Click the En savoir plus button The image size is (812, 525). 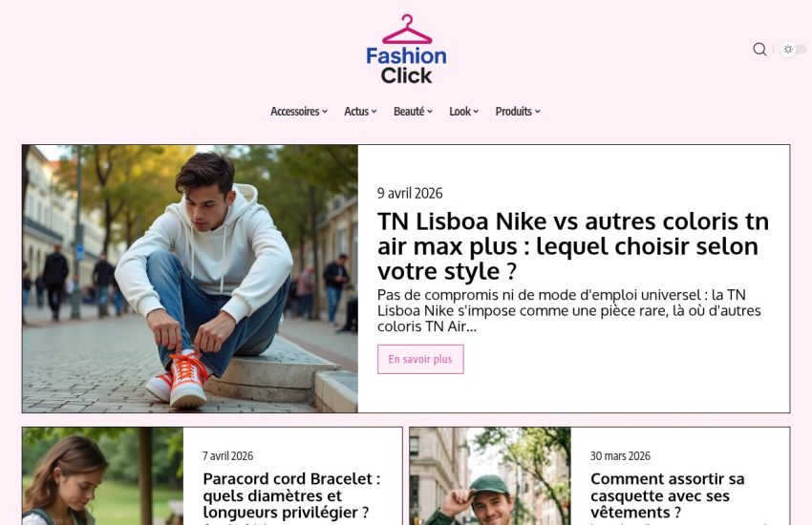coord(420,359)
